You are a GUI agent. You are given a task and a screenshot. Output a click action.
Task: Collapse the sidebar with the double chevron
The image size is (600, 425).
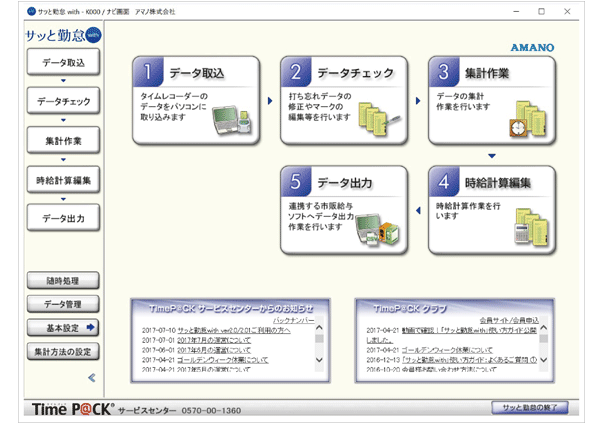tap(92, 378)
